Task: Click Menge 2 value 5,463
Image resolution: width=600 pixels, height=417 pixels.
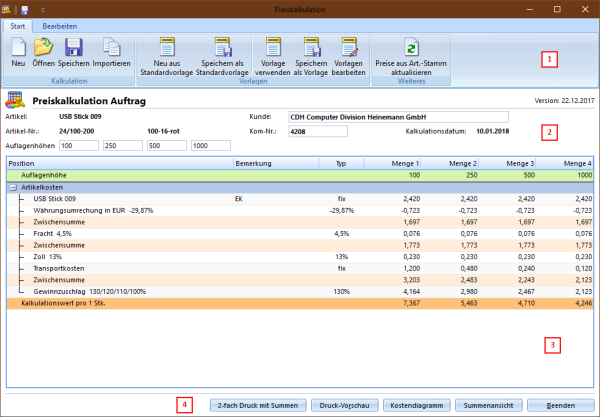Action: [x=469, y=303]
